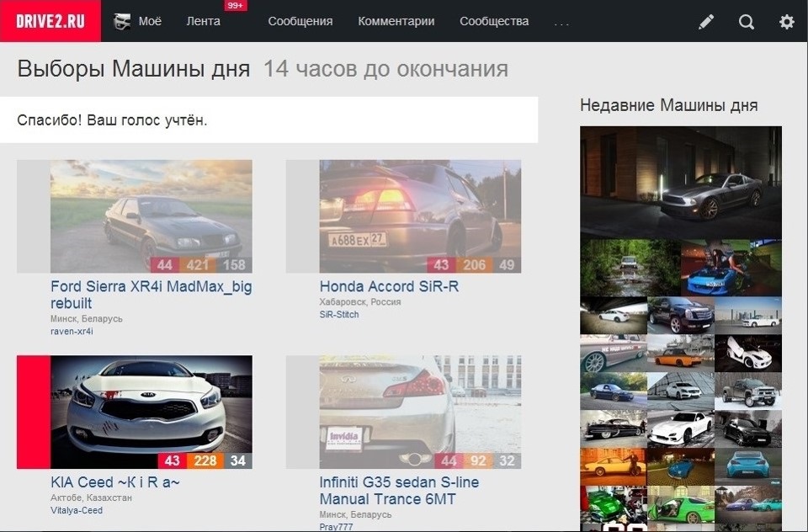The width and height of the screenshot is (808, 532).
Task: Open the blue roadster at night thumbnail
Action: point(681,466)
